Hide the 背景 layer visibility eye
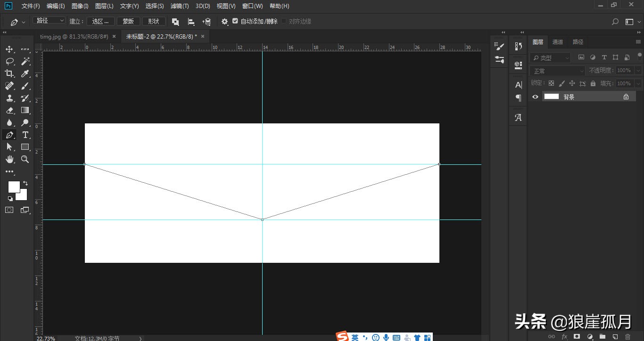644x341 pixels. [x=535, y=97]
